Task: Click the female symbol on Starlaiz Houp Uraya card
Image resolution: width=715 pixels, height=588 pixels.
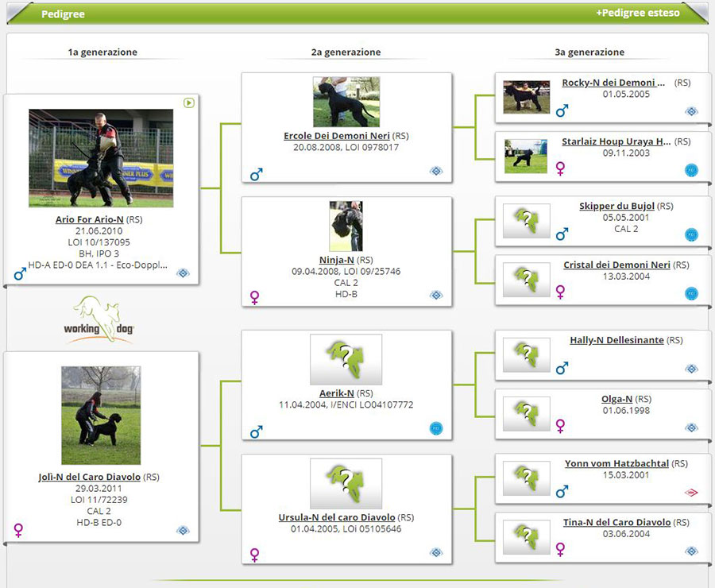Action: (x=560, y=168)
